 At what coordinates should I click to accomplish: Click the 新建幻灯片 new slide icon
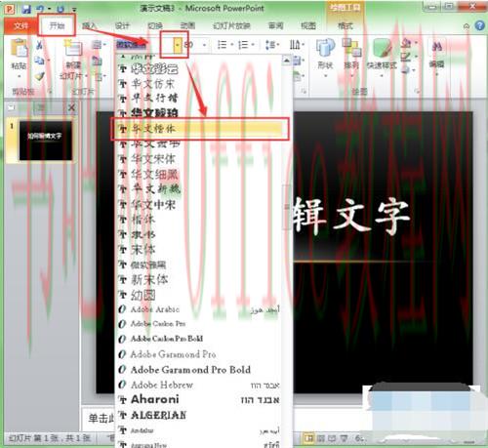point(73,49)
